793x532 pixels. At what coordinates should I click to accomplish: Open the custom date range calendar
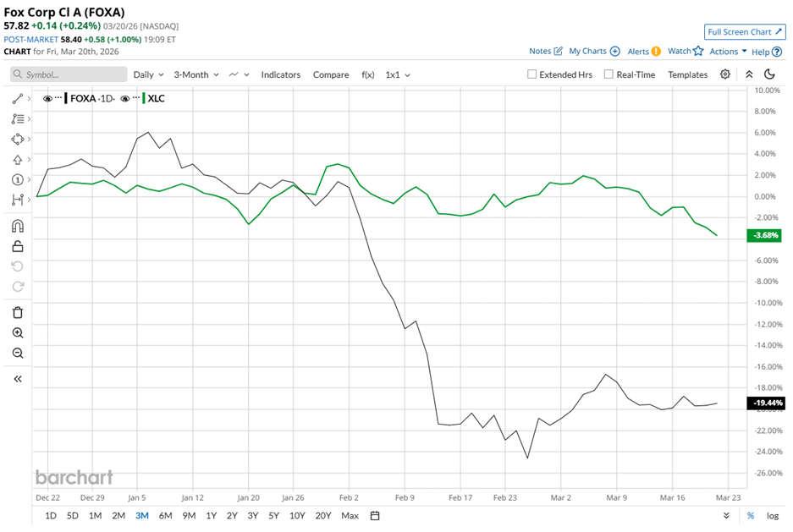click(375, 516)
